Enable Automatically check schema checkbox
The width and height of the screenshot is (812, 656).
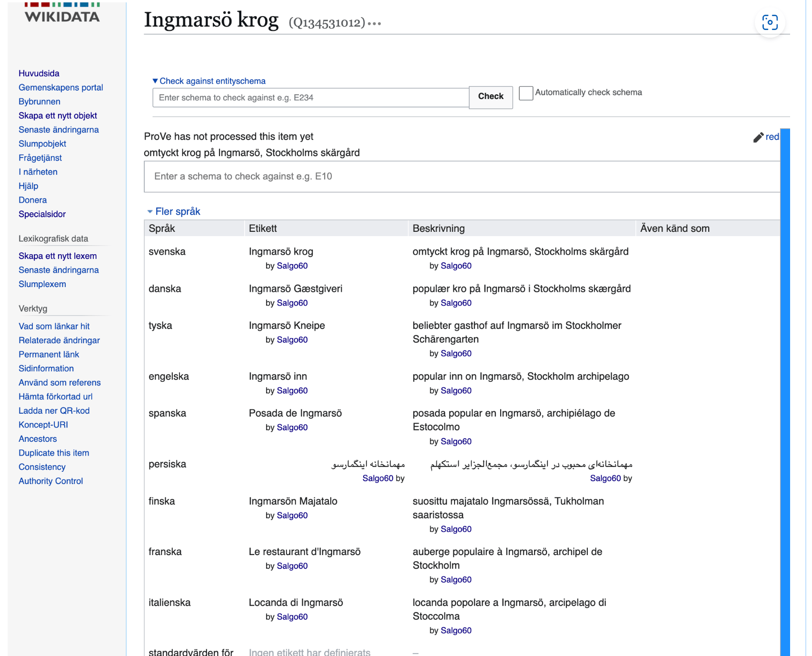pos(525,93)
